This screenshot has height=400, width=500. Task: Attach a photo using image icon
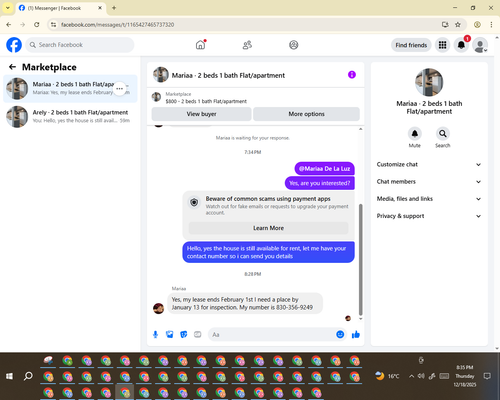click(x=170, y=334)
